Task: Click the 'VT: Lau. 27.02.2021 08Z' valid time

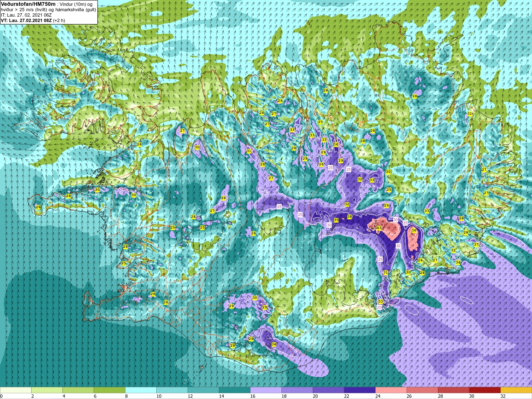Action: 26,20
